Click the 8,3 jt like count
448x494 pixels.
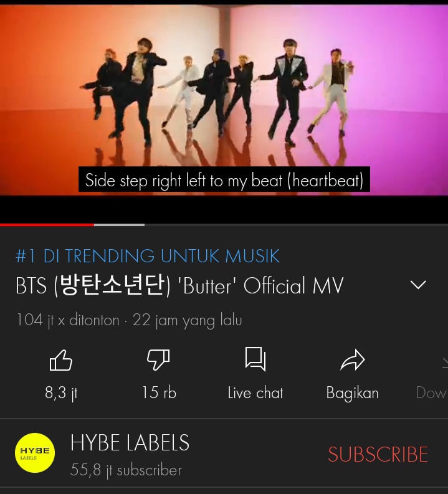point(61,393)
